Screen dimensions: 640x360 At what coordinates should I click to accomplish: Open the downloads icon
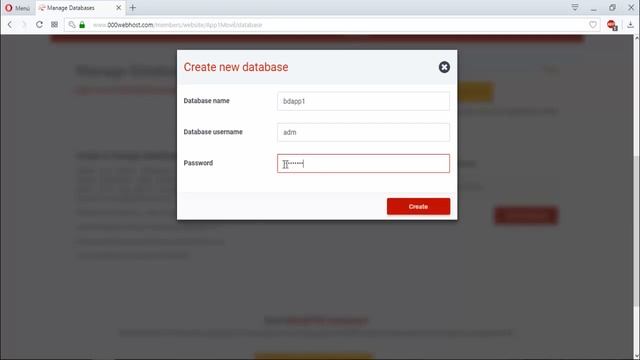coord(630,25)
